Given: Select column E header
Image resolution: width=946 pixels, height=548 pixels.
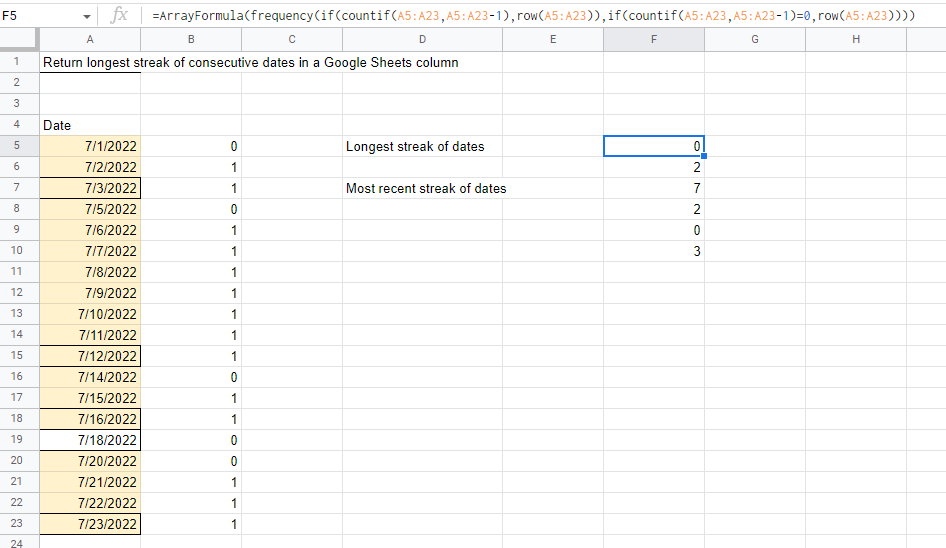Looking at the screenshot, I should point(553,39).
